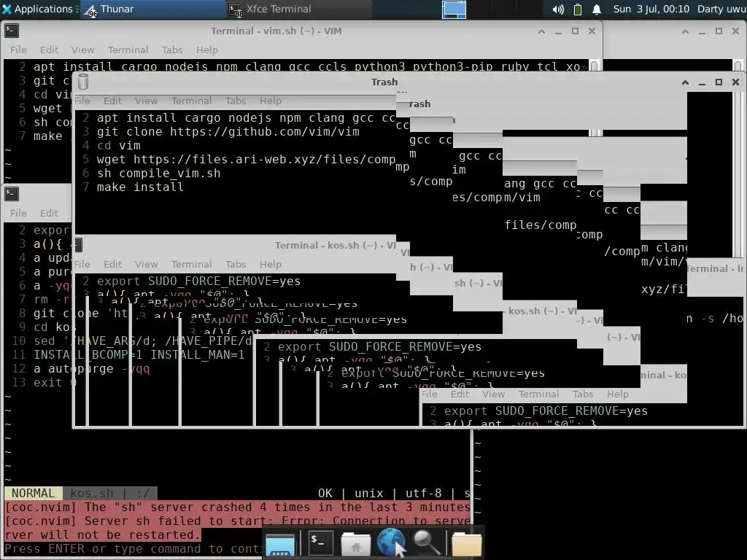Maximize the Terminal - vim.sh window

pyautogui.click(x=575, y=31)
